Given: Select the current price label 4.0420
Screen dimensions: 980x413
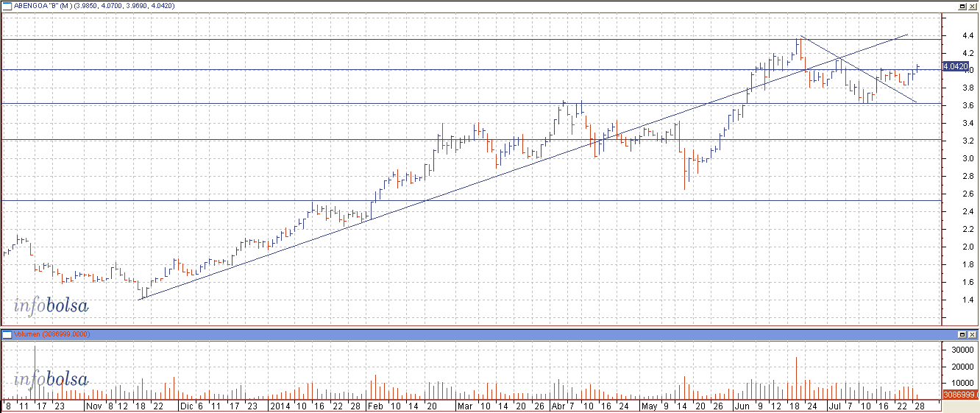Looking at the screenshot, I should [x=955, y=66].
